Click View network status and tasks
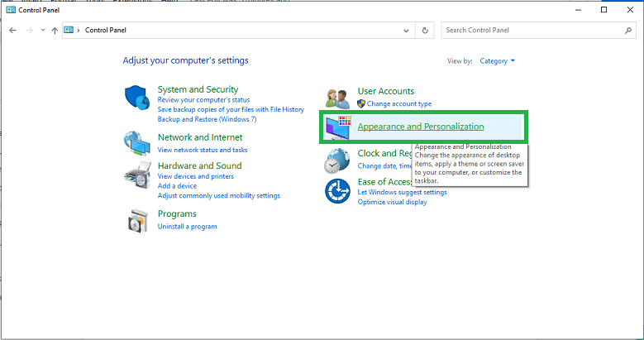Screen dimensions: 644x340 [203, 150]
